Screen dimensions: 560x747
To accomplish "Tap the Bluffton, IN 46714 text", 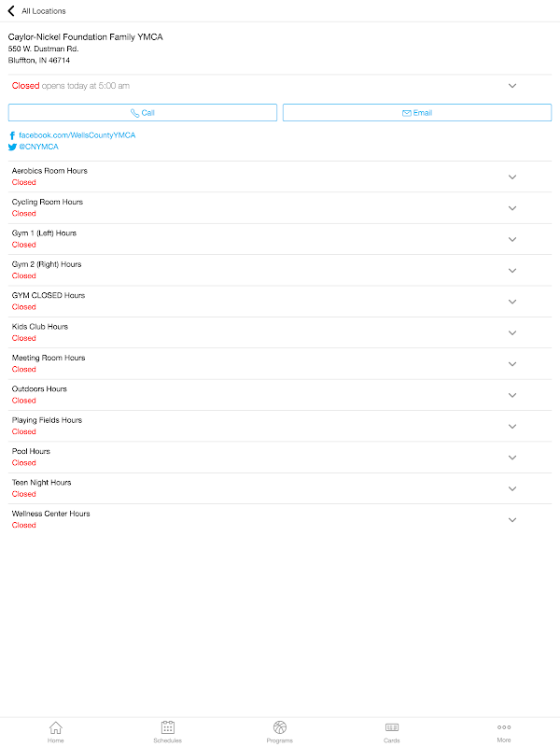I will tap(39, 60).
